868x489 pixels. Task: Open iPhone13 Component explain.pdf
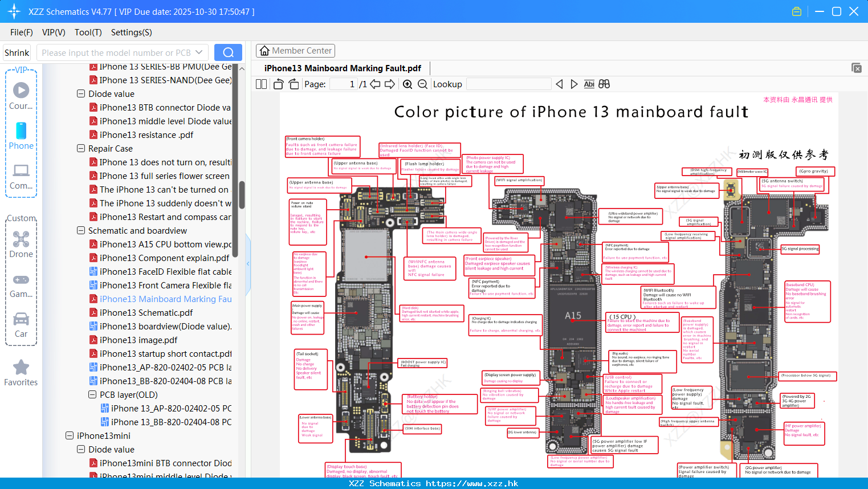(x=160, y=258)
